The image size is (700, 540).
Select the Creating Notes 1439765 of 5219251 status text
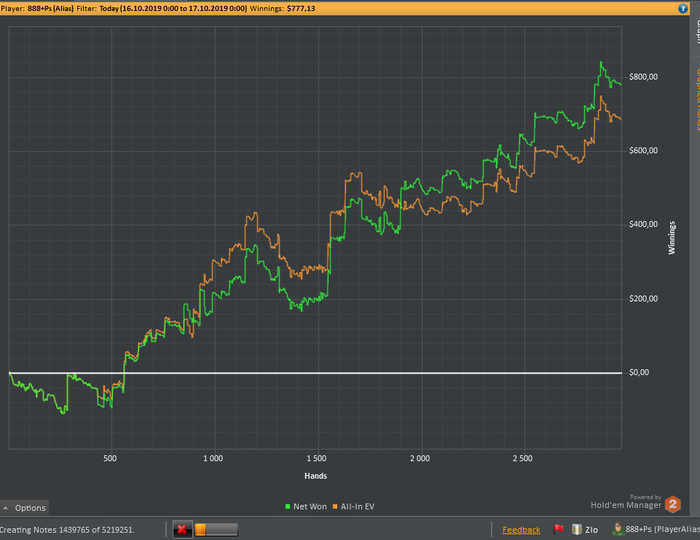tap(67, 530)
